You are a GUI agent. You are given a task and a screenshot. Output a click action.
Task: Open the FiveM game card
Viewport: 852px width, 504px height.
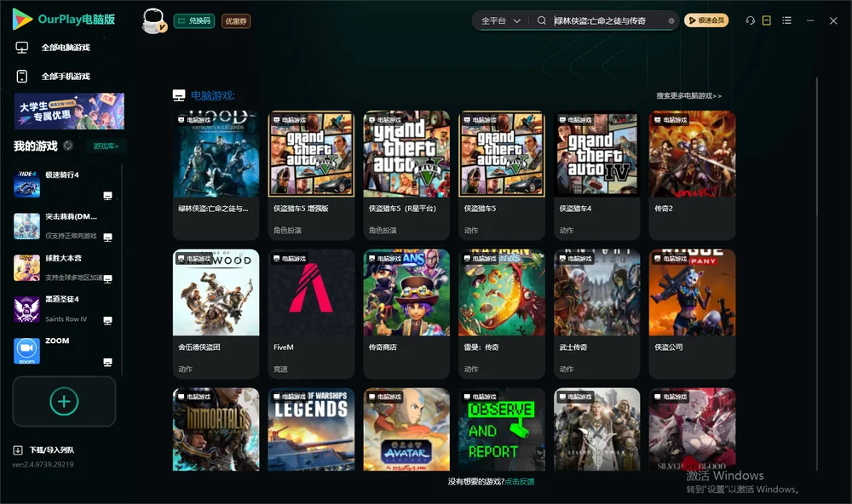pyautogui.click(x=311, y=313)
